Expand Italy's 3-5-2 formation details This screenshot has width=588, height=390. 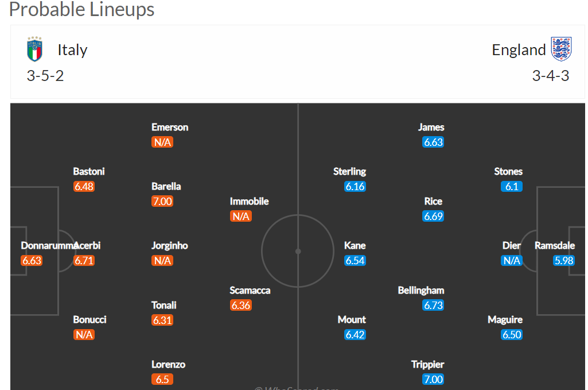point(45,75)
